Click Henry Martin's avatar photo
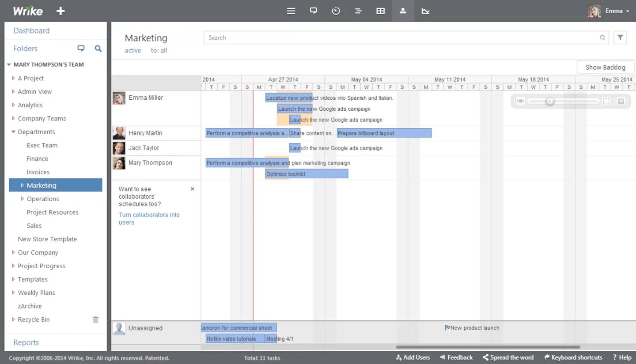636x364 pixels. pyautogui.click(x=119, y=133)
